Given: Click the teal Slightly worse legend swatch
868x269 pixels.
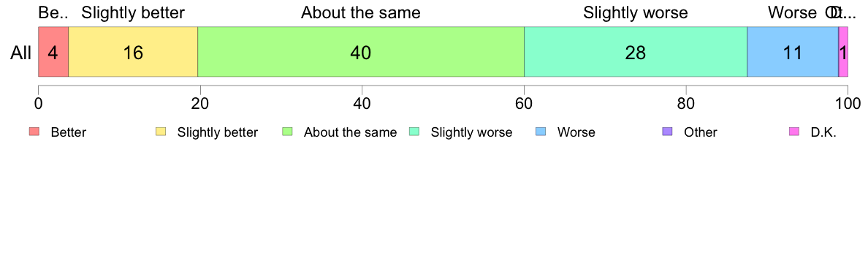Looking at the screenshot, I should click(414, 132).
